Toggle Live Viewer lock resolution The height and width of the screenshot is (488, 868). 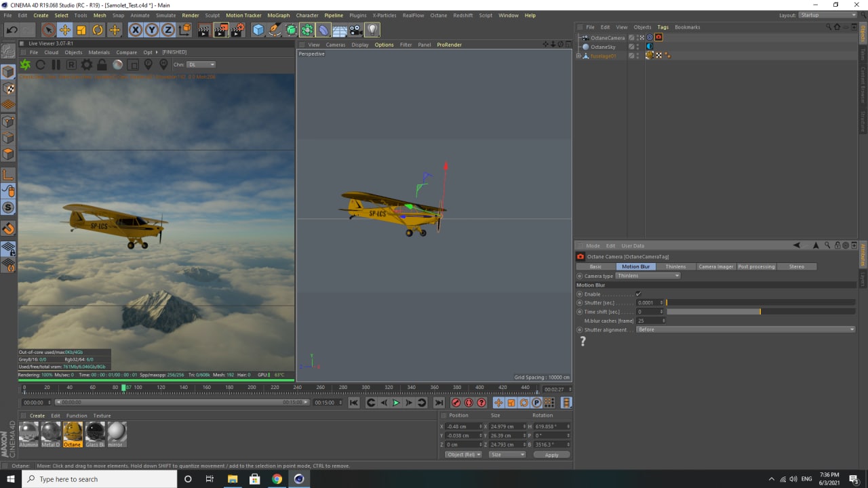[x=102, y=65]
